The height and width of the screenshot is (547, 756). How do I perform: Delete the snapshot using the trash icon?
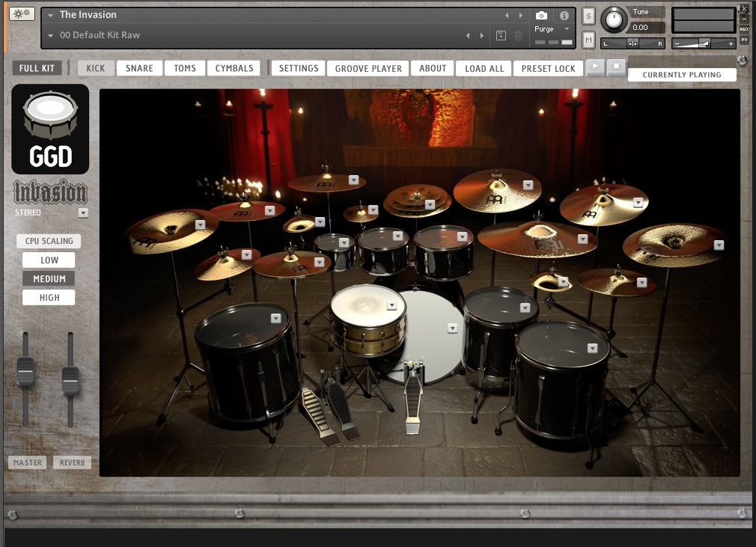click(x=517, y=34)
